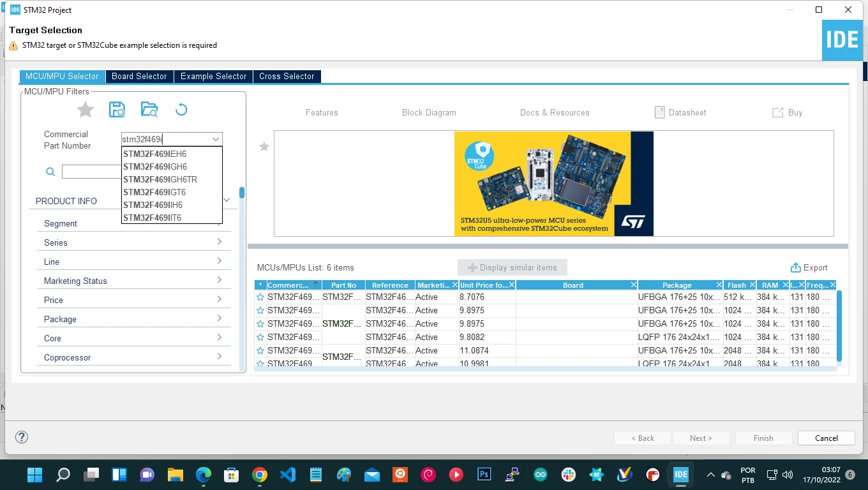This screenshot has width=868, height=490.
Task: Click the filter panel vertical scrollbar
Action: 242,193
